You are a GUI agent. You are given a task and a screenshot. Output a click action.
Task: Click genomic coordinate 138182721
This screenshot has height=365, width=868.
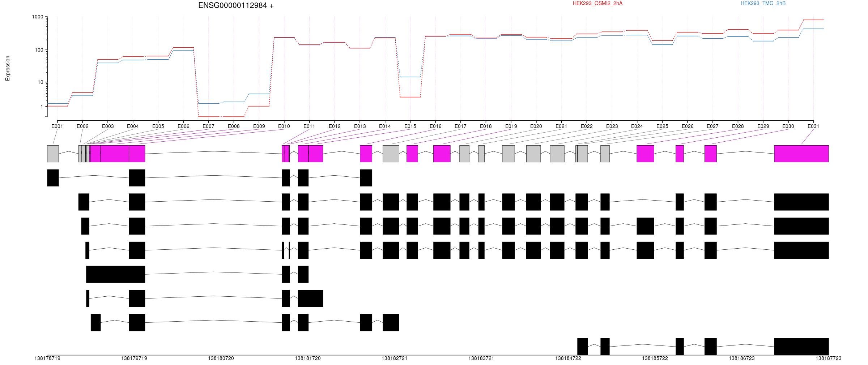pos(395,358)
